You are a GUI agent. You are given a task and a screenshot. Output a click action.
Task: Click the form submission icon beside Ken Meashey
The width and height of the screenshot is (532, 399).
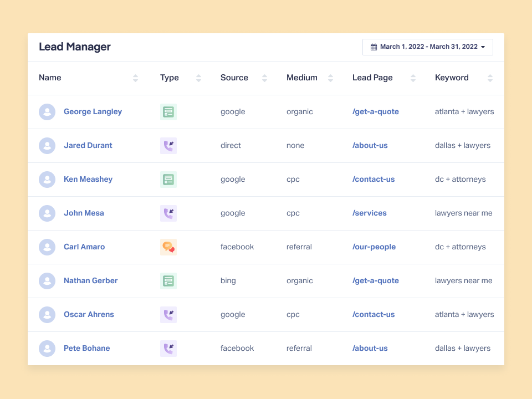(x=168, y=179)
